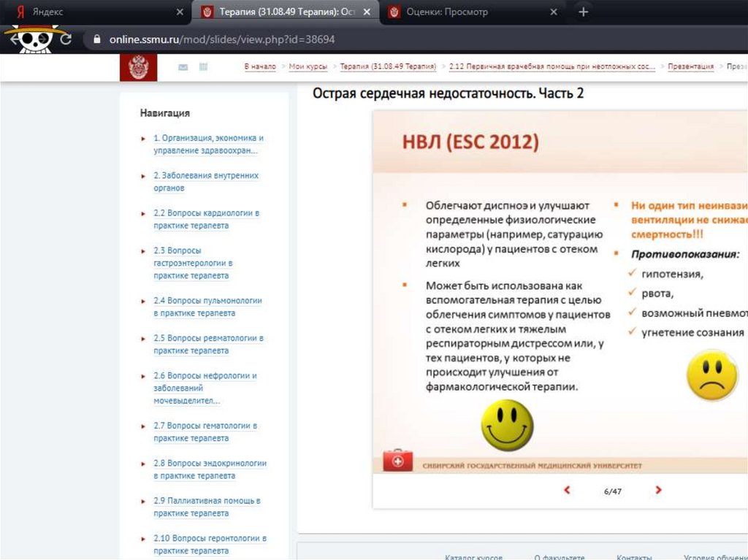This screenshot has height=560, width=748.
Task: Open 2.2 Вопросы кардиологии section
Action: (x=207, y=219)
